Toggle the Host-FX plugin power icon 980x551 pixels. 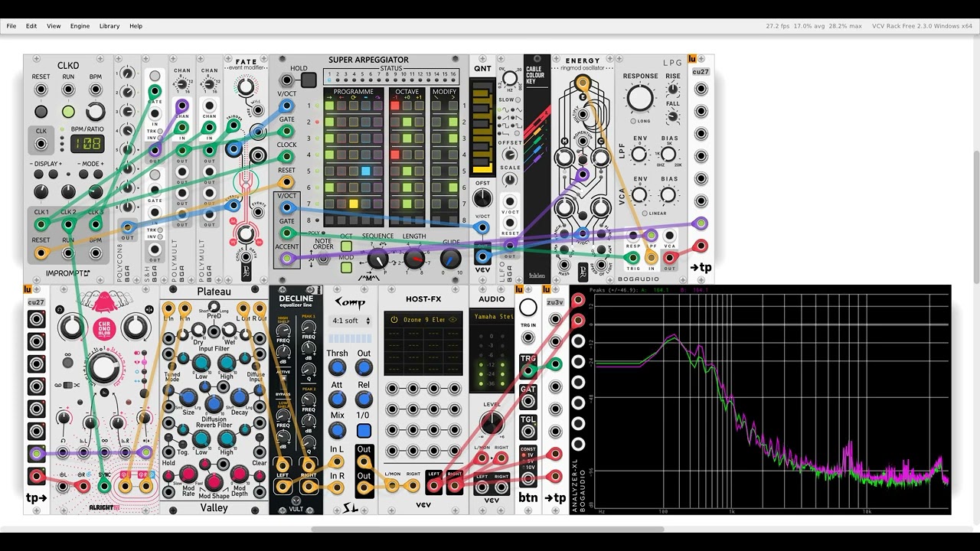click(394, 320)
